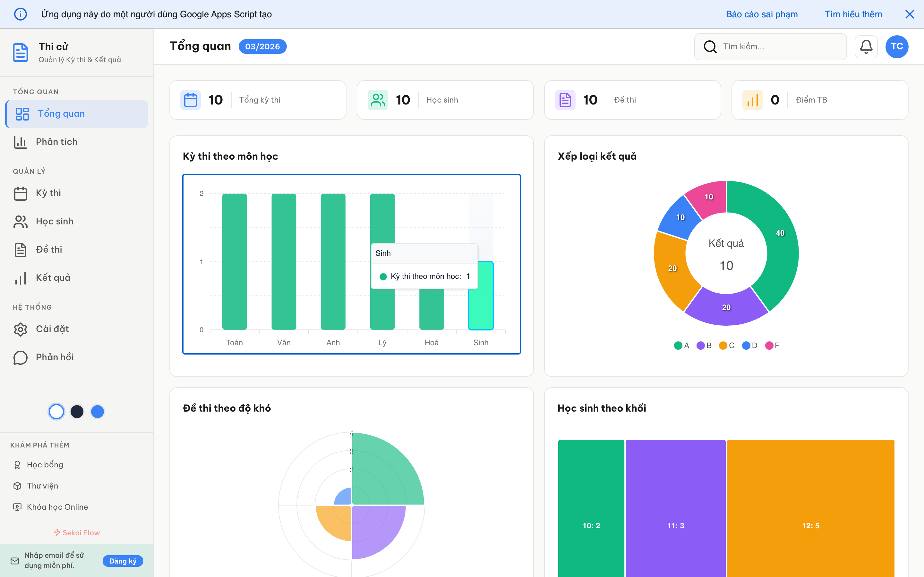Toggle legend item F in donut chart
Screen dimensions: 924x577
coord(773,345)
